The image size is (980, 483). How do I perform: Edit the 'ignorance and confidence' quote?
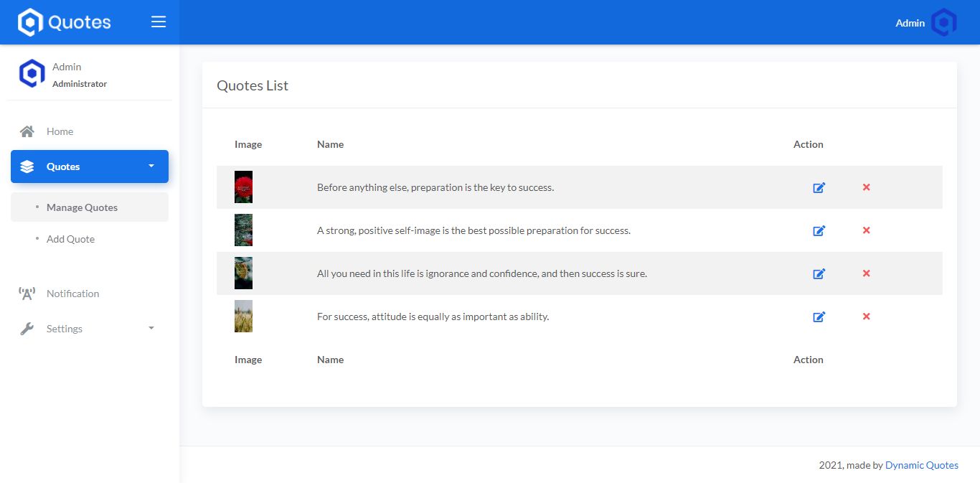coord(819,273)
